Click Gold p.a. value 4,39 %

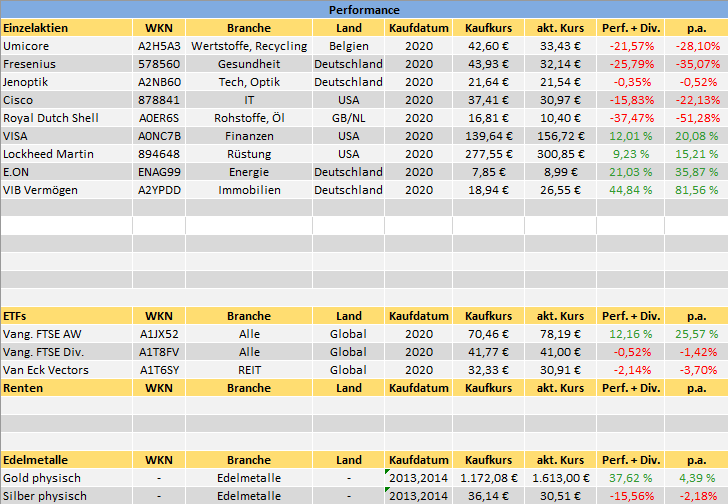[x=696, y=478]
